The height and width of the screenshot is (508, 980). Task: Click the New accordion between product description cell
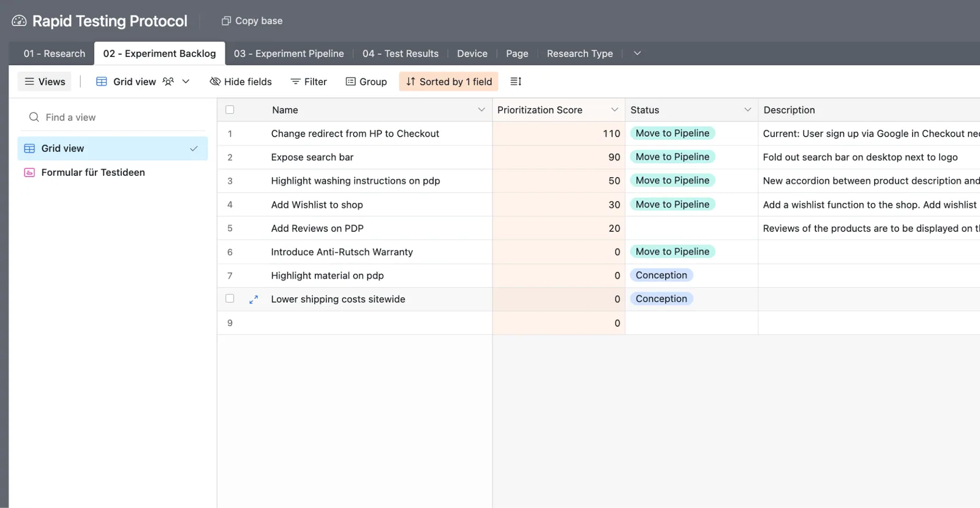pyautogui.click(x=869, y=181)
